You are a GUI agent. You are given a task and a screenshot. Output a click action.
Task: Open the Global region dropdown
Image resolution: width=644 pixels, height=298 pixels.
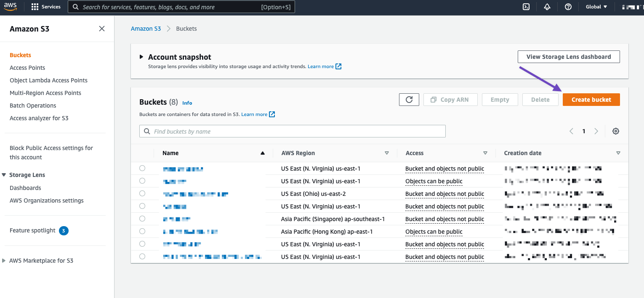(596, 7)
